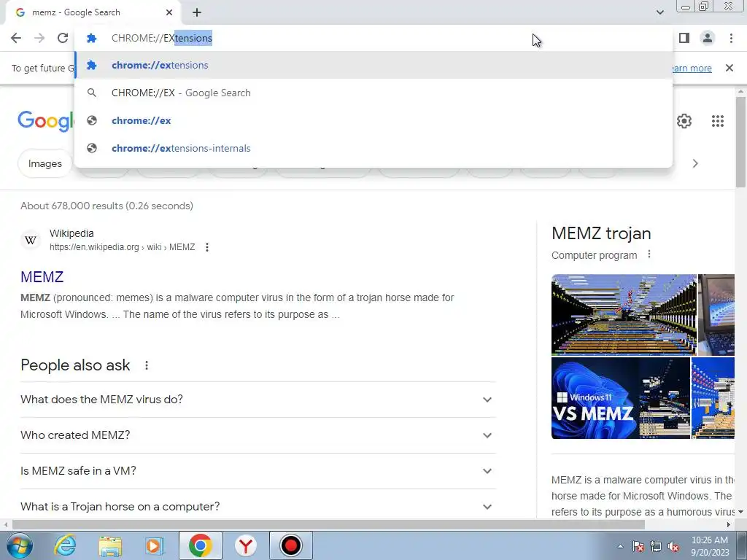Close the memz - Google Search tab
The image size is (747, 560).
169,12
